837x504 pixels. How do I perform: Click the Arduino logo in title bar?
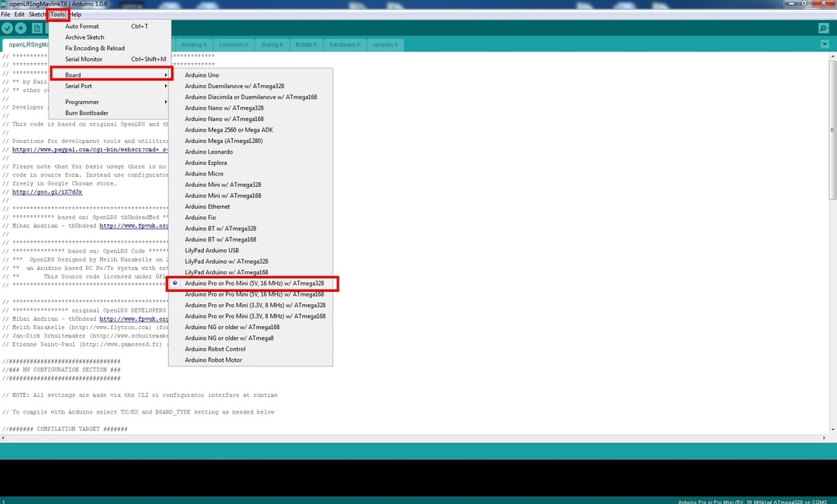(5, 4)
